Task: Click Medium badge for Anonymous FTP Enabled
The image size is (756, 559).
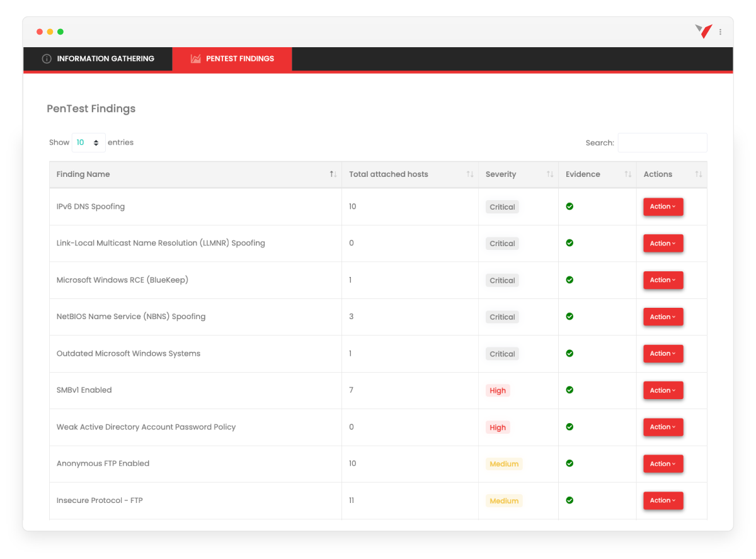Action: [504, 464]
